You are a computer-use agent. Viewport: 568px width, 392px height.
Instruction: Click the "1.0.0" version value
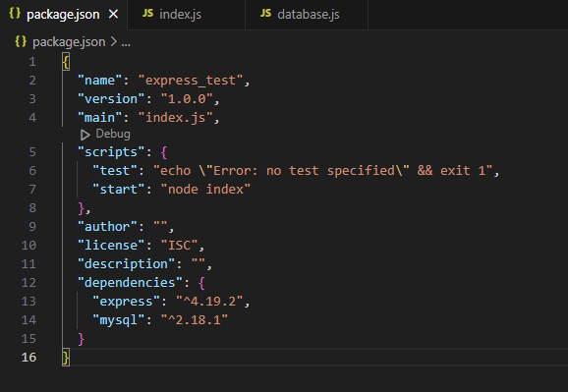pyautogui.click(x=187, y=99)
